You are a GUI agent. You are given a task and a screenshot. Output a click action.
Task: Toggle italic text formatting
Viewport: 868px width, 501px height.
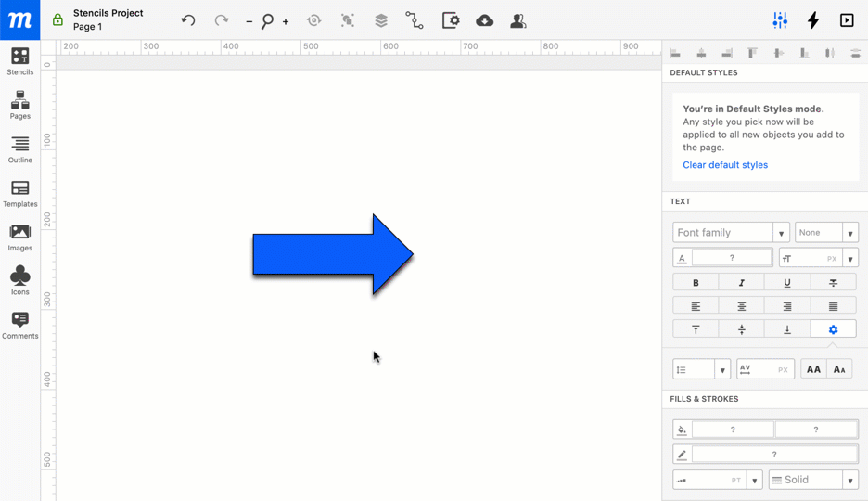[x=741, y=283]
